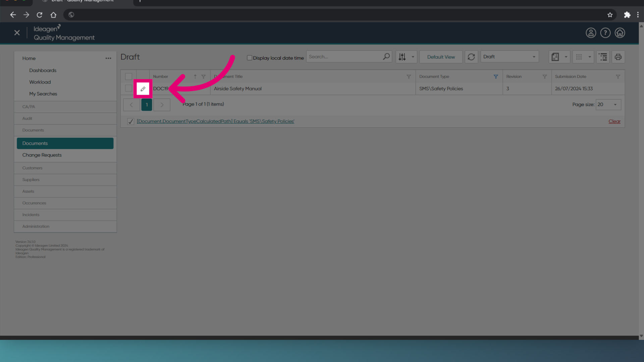Go to previous page arrow
Viewport: 644px width, 362px height.
[x=131, y=105]
